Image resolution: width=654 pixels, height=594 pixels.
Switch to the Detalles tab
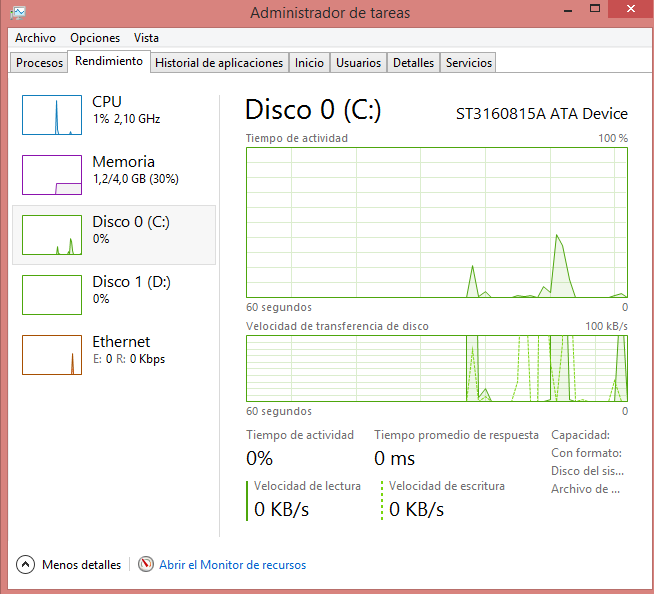413,63
